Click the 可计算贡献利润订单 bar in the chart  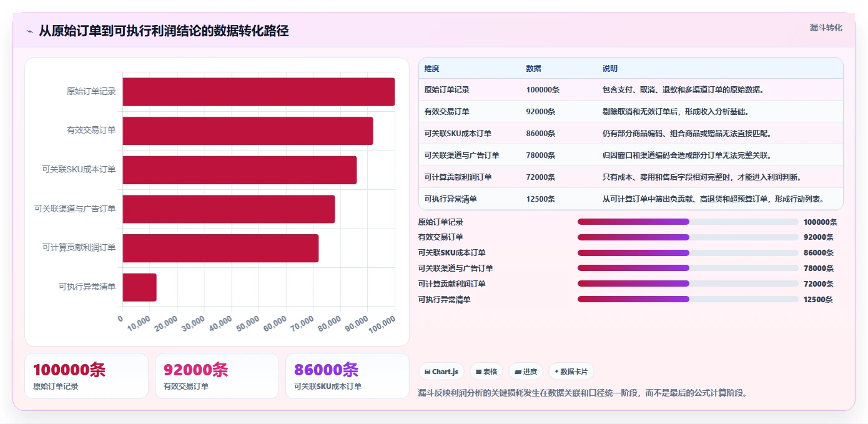[x=220, y=248]
